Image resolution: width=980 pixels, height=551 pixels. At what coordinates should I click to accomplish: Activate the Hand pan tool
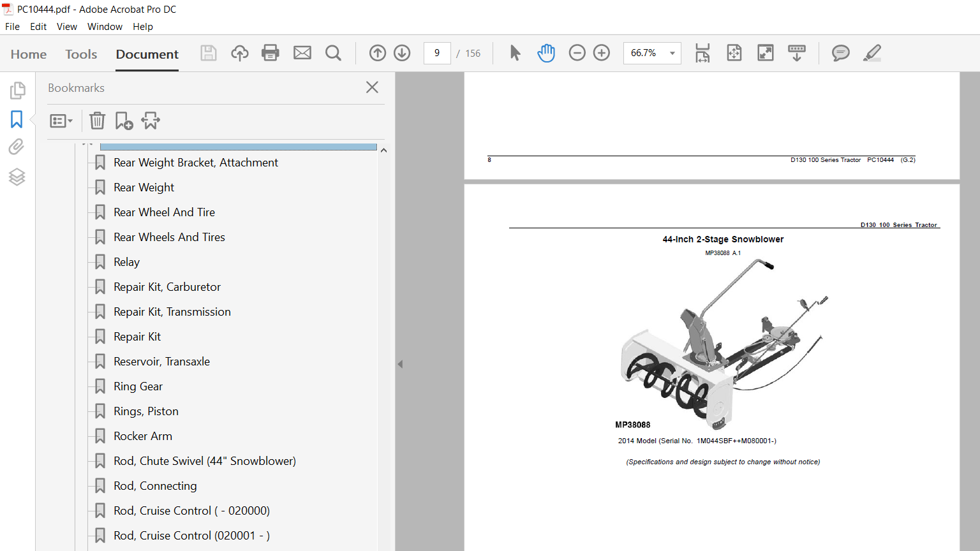pyautogui.click(x=546, y=53)
